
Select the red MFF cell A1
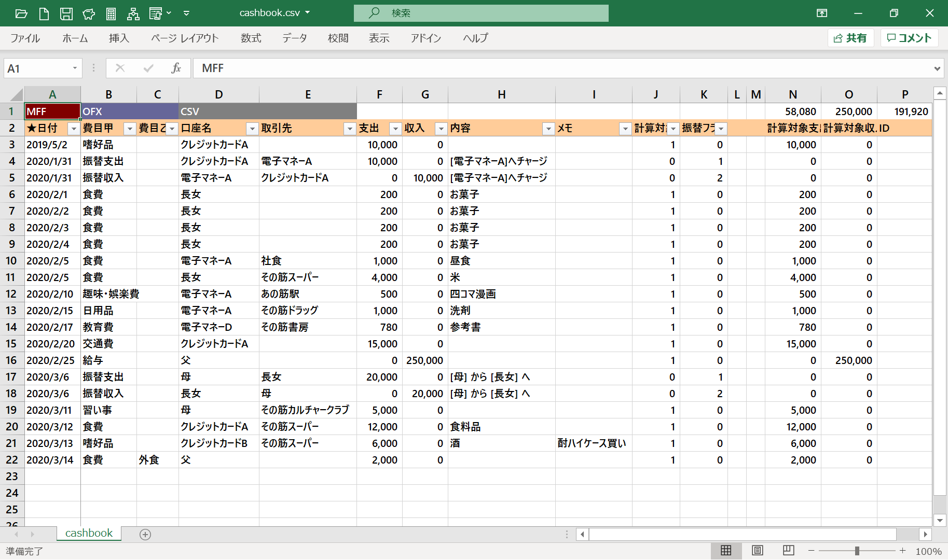point(52,111)
